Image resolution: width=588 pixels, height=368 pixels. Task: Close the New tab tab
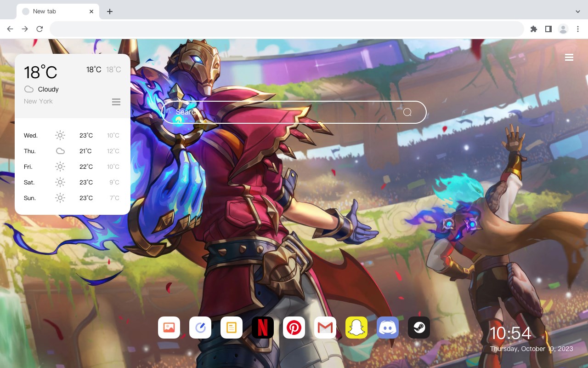tap(92, 11)
